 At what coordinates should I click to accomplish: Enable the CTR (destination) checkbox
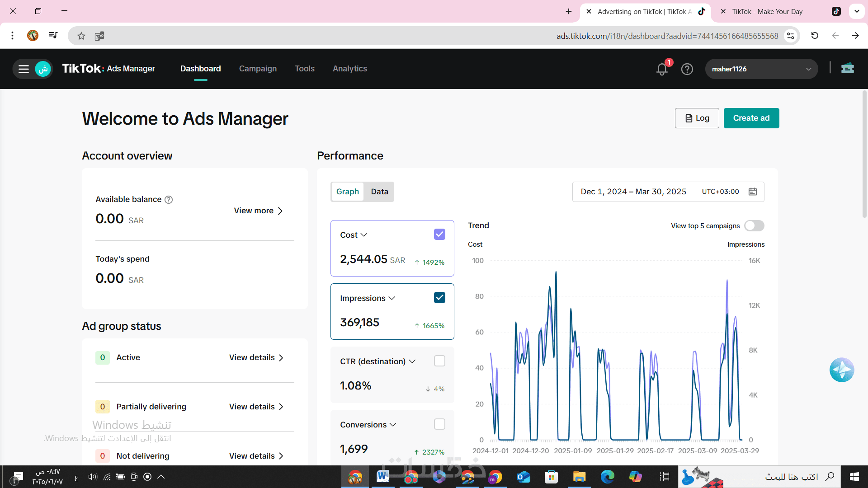point(439,361)
